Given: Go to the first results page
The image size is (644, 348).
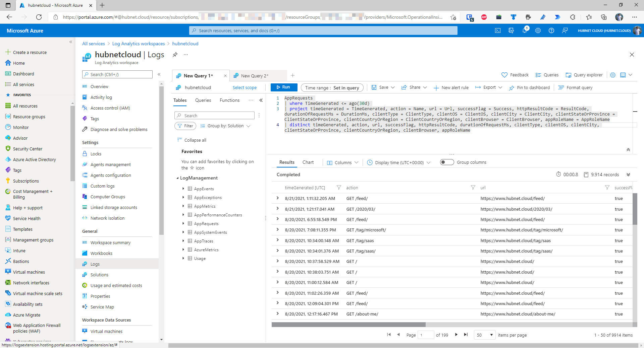Looking at the screenshot, I should [x=389, y=335].
